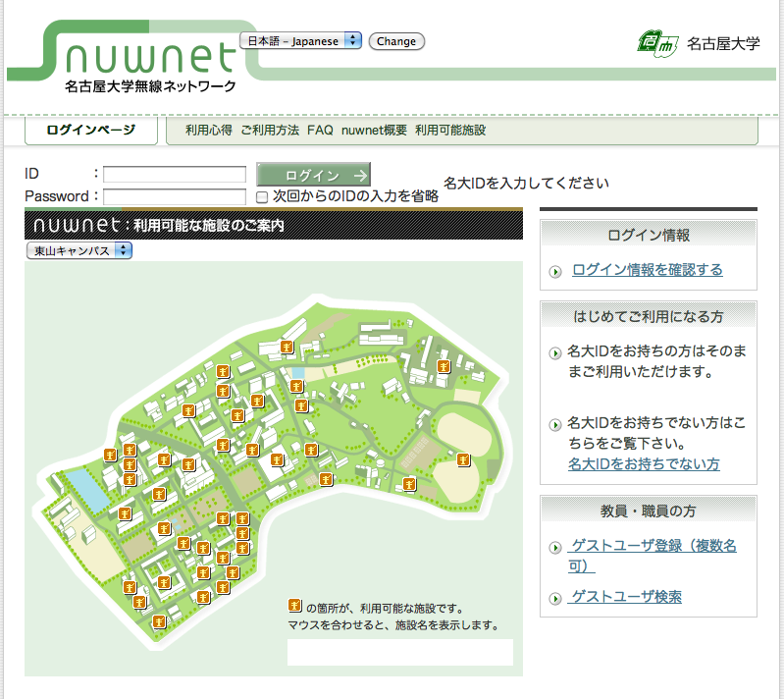Click the Change language button
The width and height of the screenshot is (784, 699).
coord(396,41)
